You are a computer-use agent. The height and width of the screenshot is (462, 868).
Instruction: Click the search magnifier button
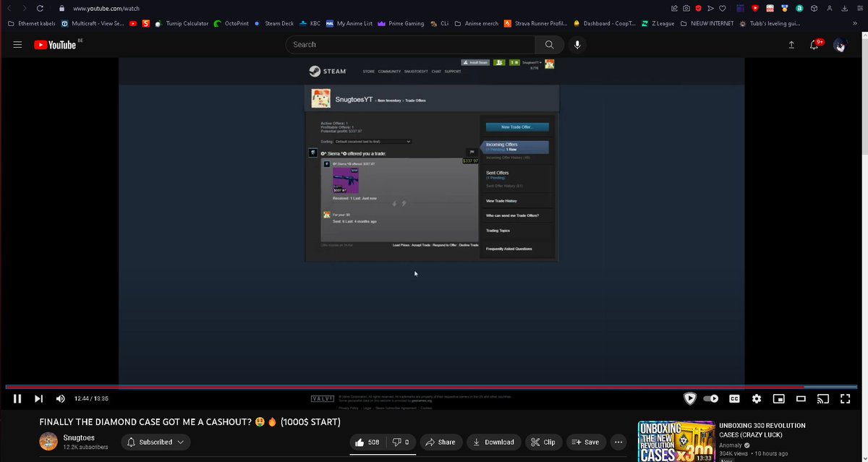[x=550, y=45]
